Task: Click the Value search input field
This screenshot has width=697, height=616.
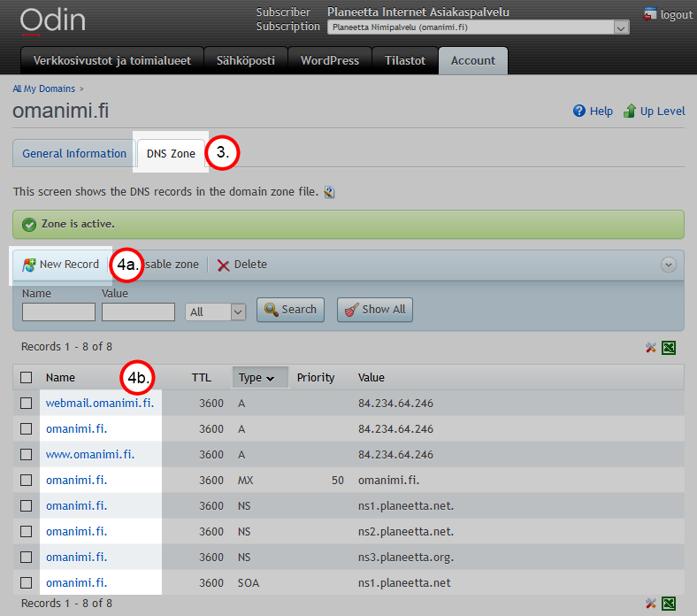Action: point(138,312)
